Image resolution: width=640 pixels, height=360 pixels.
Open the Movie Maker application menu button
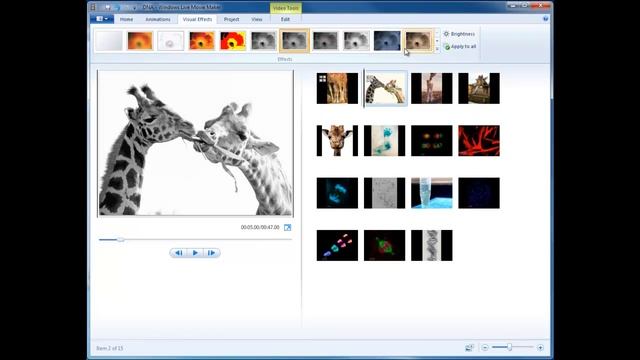(102, 19)
